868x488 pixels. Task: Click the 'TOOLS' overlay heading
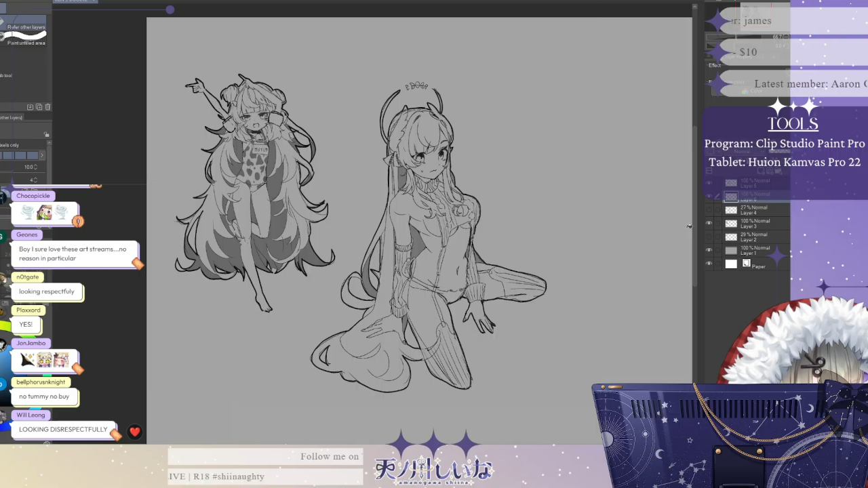[793, 123]
